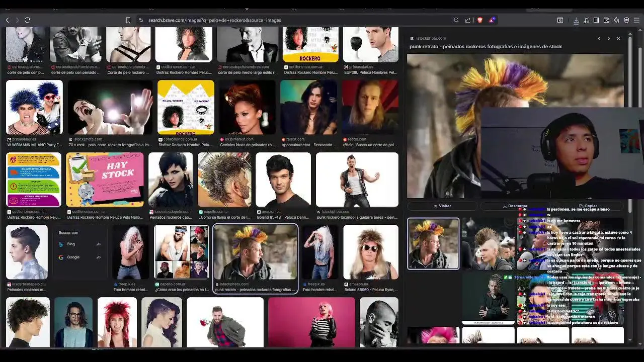644x362 pixels.
Task: Click the Descargar button
Action: tap(515, 206)
